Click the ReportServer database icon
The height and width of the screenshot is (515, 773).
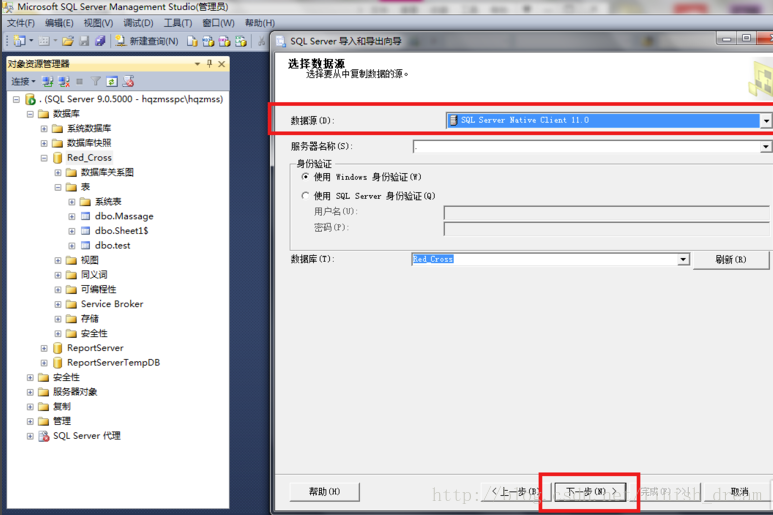tap(58, 348)
